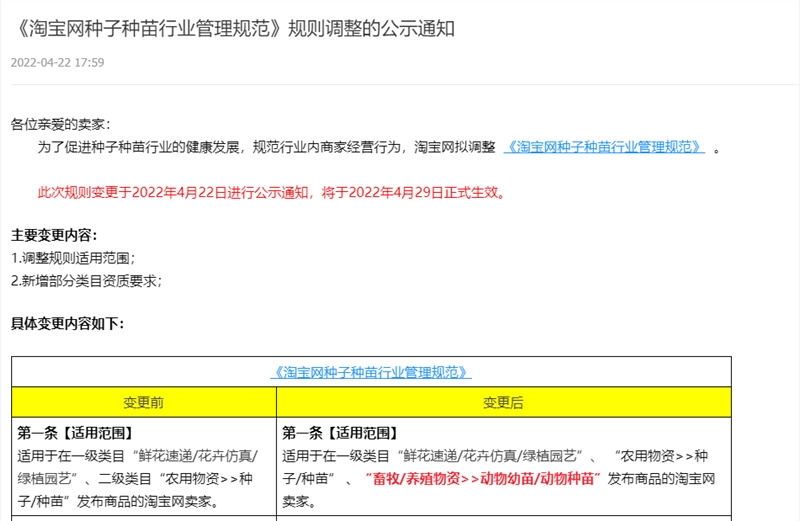Open the blue 淘宝网种子种苗行业管理规范 link in the intro paragraph
The image size is (800, 521).
pos(605,148)
